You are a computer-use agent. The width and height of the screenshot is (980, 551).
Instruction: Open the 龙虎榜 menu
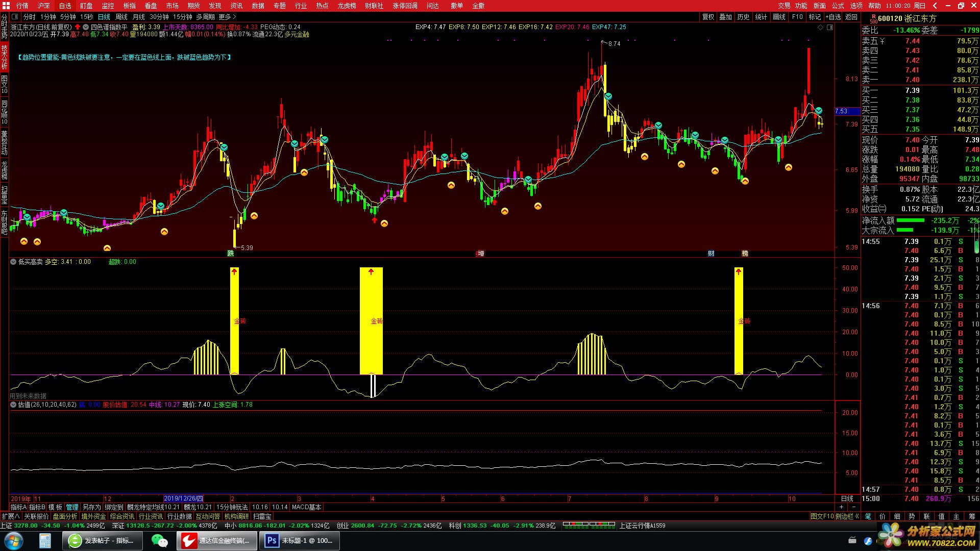(347, 6)
